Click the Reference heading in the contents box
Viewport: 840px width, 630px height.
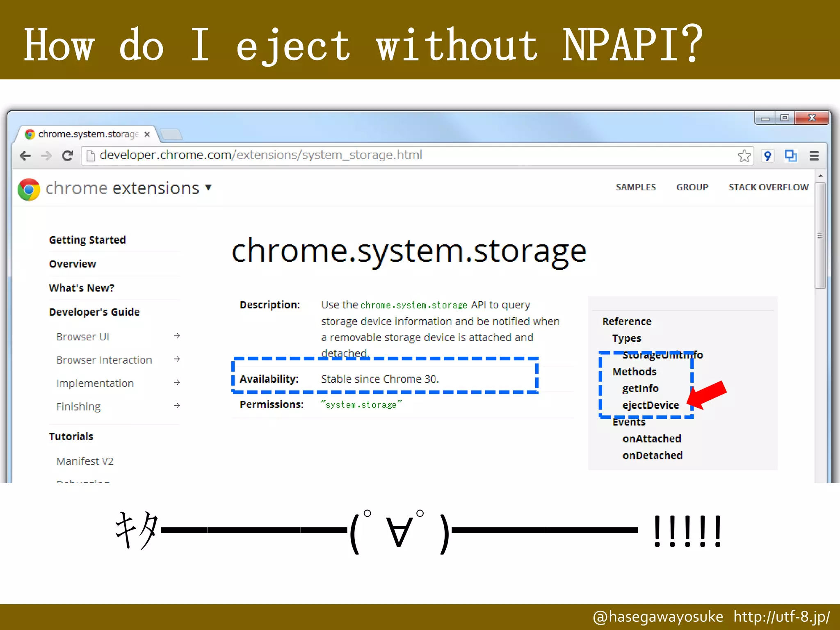click(x=627, y=322)
